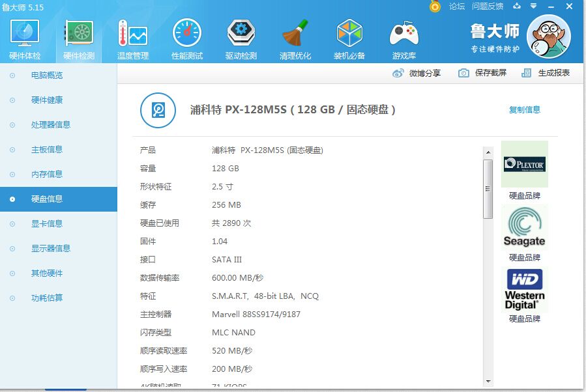The height and width of the screenshot is (392, 586).
Task: Open the title bar dropdown menu arrow
Action: [x=534, y=6]
